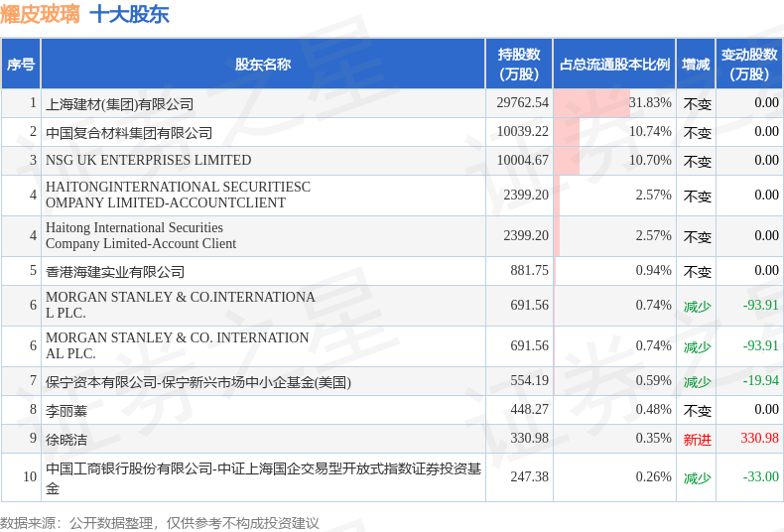Click 不变 status in 李丽蓁 row
This screenshot has width=784, height=532.
coord(697,411)
